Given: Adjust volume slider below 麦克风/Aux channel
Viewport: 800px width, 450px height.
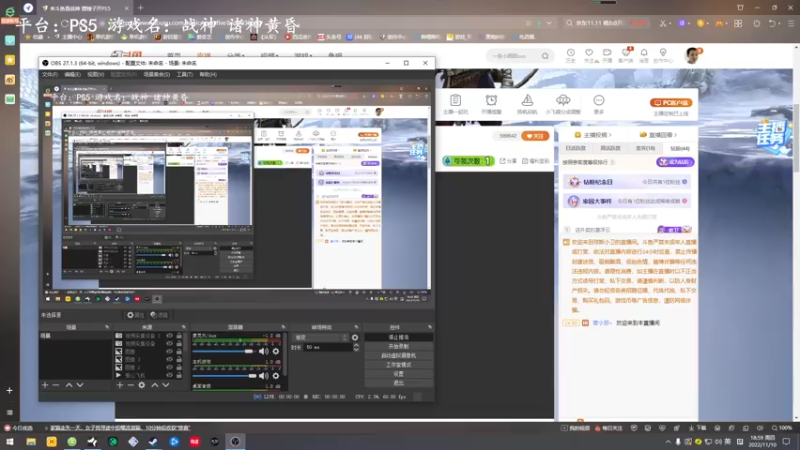Looking at the screenshot, I should [224, 376].
